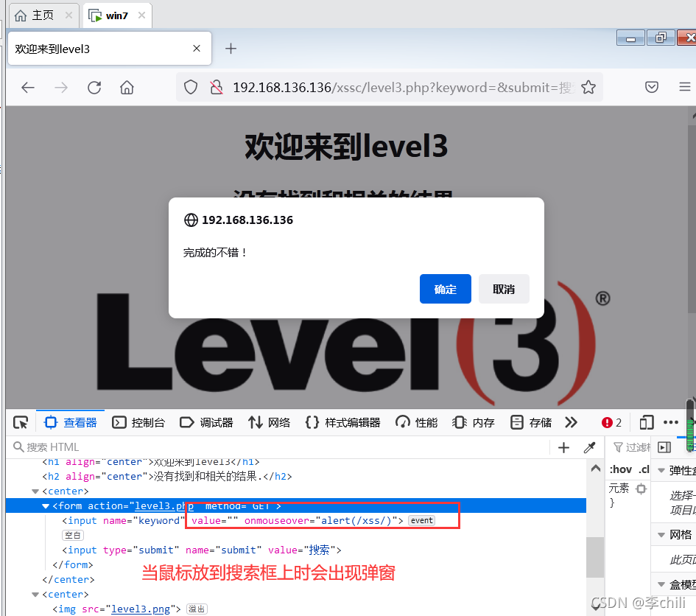Toggle the :hov pseudo-class panel
Viewport: 696px width, 616px height.
[x=621, y=469]
